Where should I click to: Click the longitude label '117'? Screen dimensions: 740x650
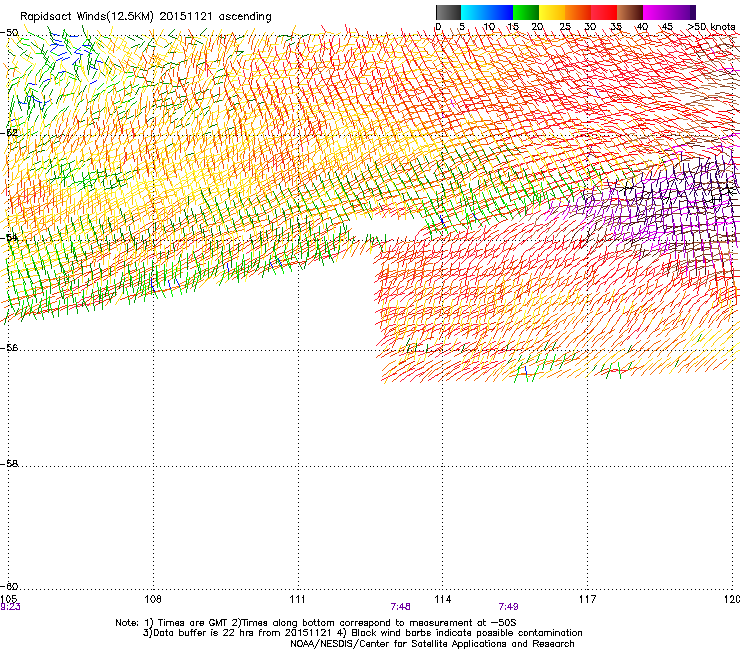click(x=588, y=599)
